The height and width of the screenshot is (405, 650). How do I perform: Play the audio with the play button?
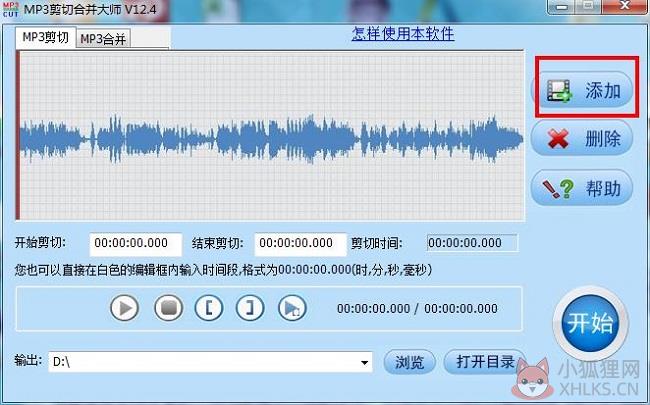pos(124,308)
